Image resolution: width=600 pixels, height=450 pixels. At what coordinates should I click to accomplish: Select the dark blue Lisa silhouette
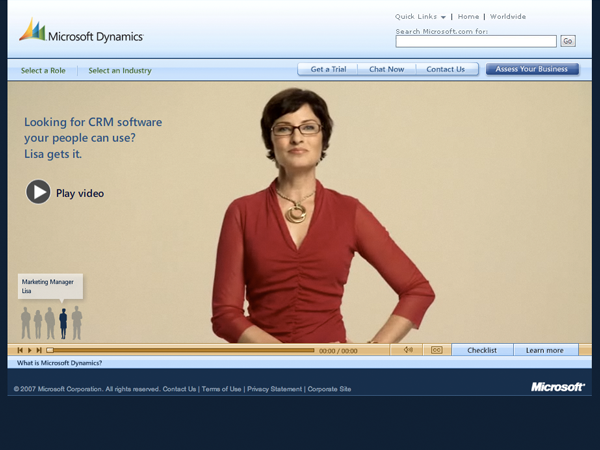(x=63, y=324)
